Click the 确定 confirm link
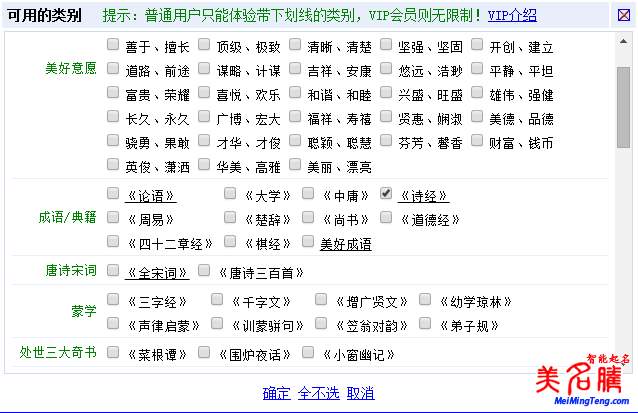 tap(276, 393)
